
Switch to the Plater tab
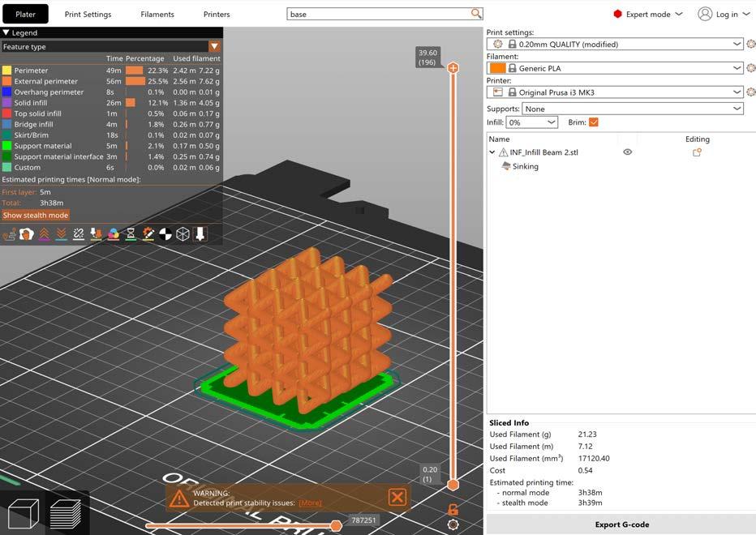[26, 14]
